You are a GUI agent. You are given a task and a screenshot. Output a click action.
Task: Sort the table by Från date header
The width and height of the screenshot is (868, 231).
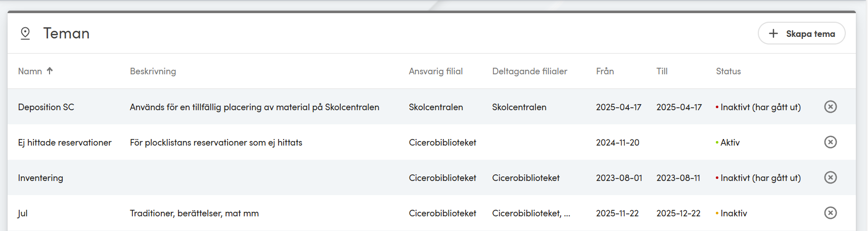pos(605,71)
